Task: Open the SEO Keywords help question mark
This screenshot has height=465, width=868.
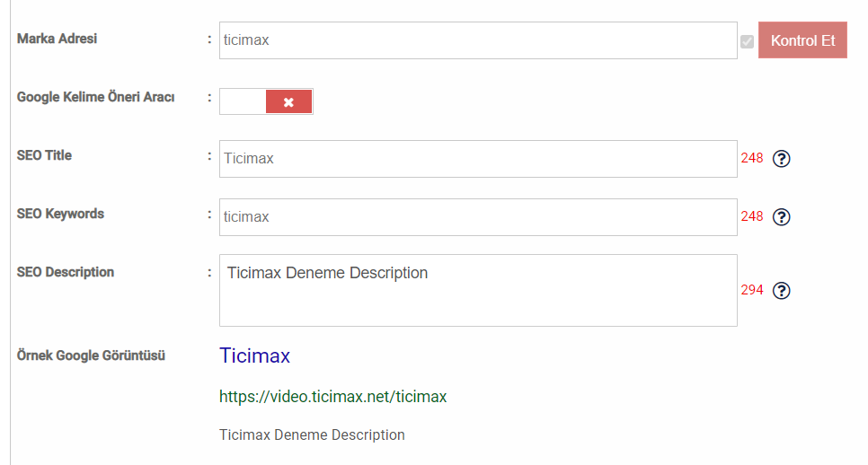Action: click(781, 217)
